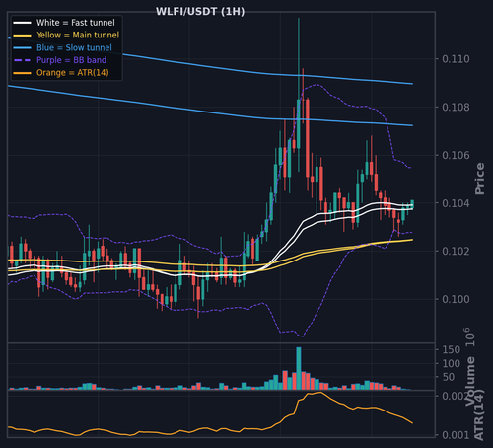Click the 100 volume axis label

pos(452,364)
